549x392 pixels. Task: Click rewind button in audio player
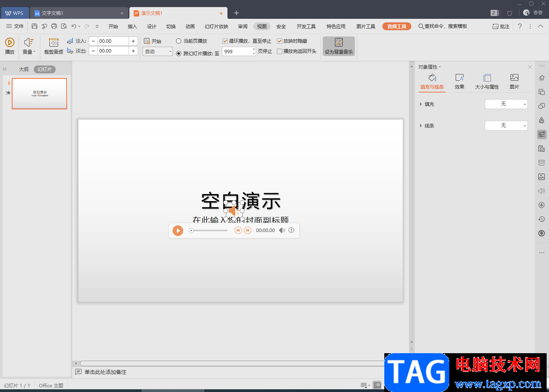click(238, 230)
